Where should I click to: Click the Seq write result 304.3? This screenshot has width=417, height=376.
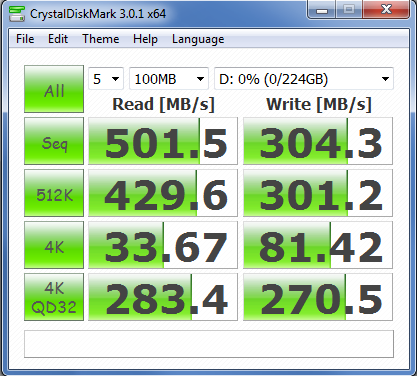pos(318,141)
